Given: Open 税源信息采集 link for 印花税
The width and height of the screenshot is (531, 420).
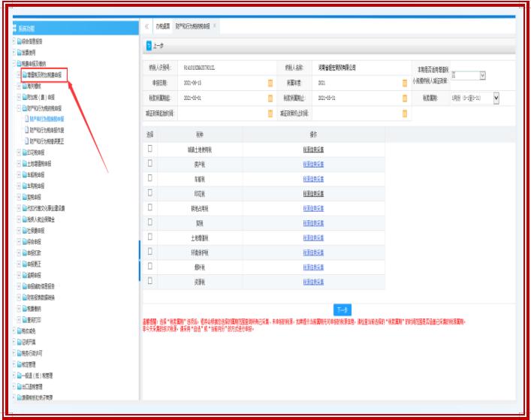Looking at the screenshot, I should [313, 194].
